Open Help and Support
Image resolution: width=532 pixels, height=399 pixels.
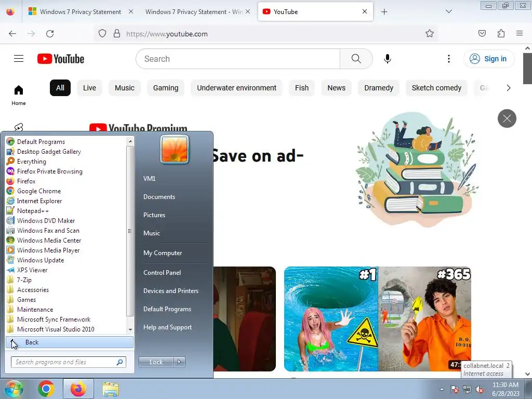pos(167,327)
